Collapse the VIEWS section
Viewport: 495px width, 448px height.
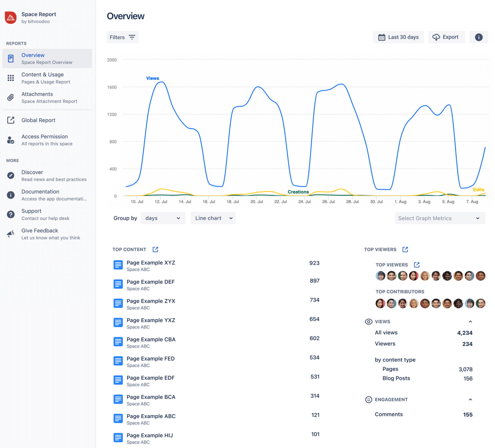[x=471, y=321]
